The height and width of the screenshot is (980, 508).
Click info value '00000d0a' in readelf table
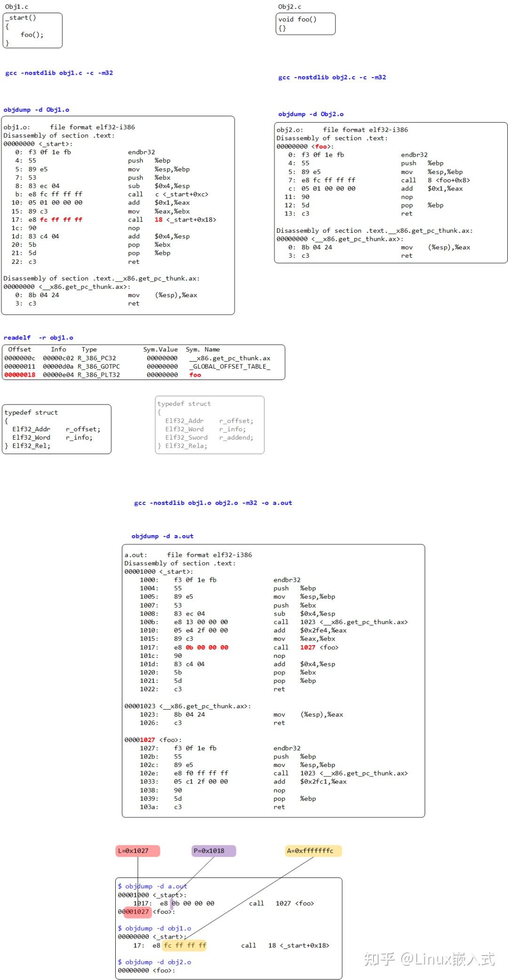coord(58,366)
